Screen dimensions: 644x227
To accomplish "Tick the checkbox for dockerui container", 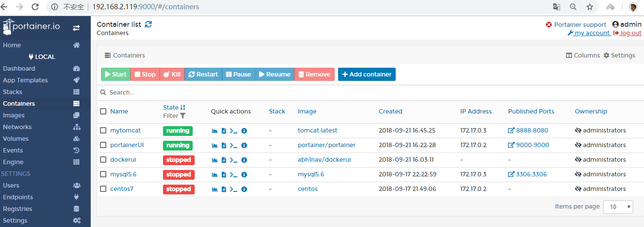I will (x=103, y=160).
